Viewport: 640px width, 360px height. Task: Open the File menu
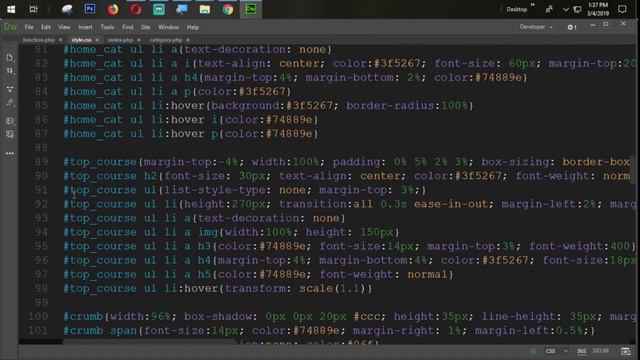tap(29, 27)
